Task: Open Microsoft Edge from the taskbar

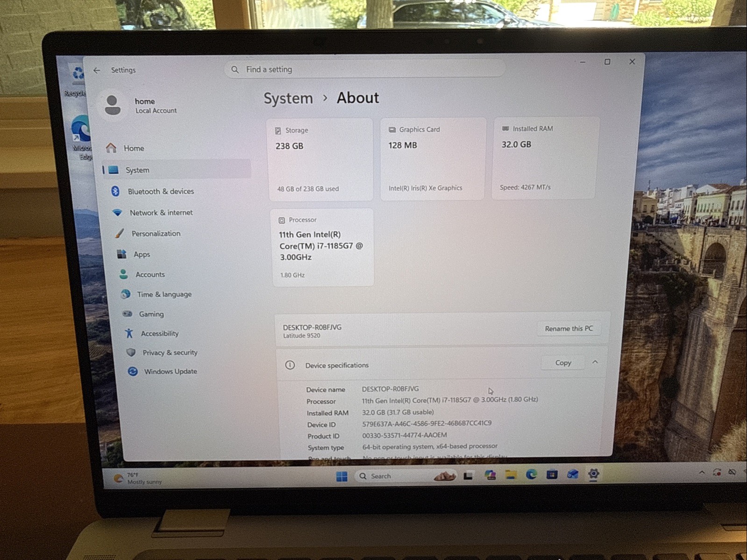Action: (531, 475)
